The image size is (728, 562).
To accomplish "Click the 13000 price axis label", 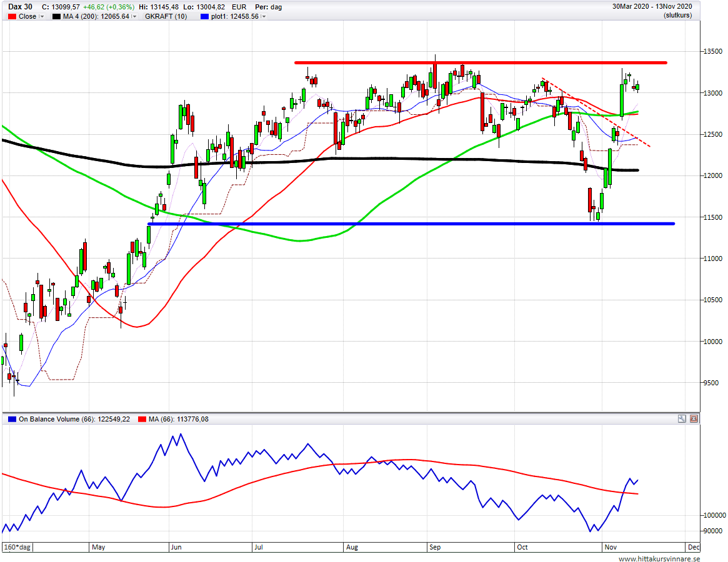I will (712, 93).
